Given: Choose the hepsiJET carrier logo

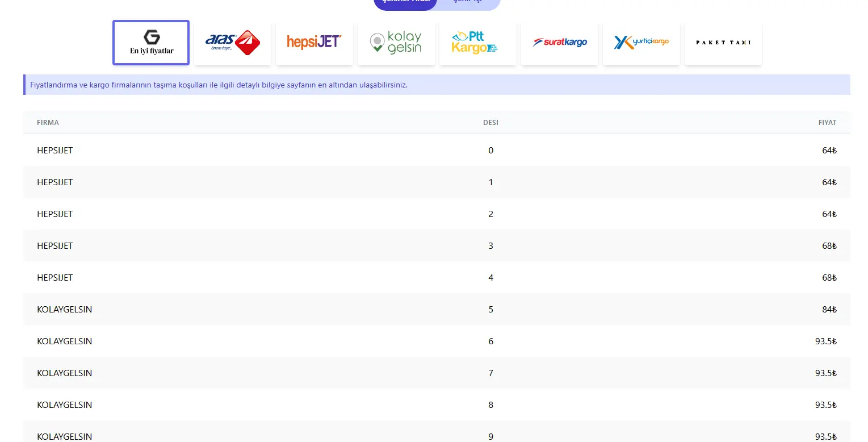Looking at the screenshot, I should pyautogui.click(x=315, y=43).
